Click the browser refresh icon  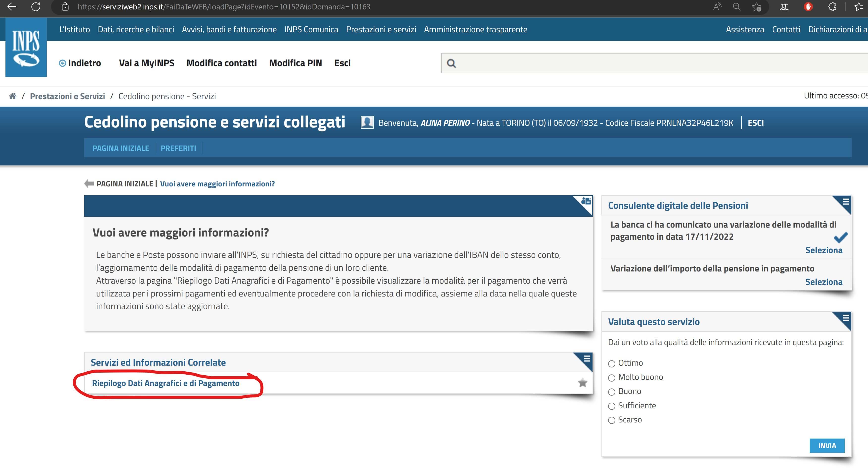tap(36, 7)
